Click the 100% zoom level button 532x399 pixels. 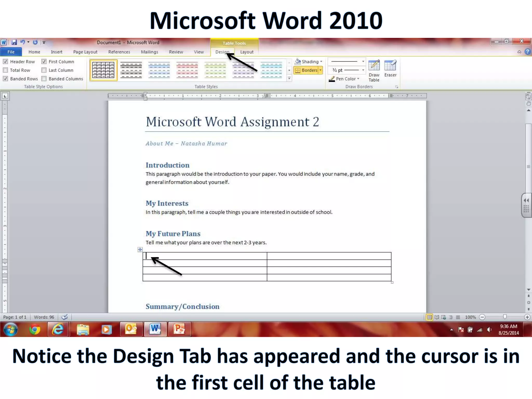[x=470, y=317]
